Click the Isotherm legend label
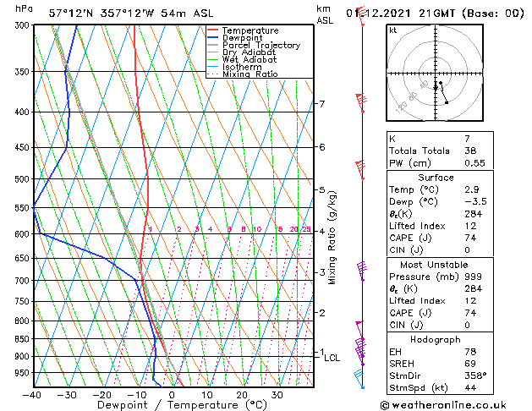The width and height of the screenshot is (532, 411). pyautogui.click(x=242, y=67)
